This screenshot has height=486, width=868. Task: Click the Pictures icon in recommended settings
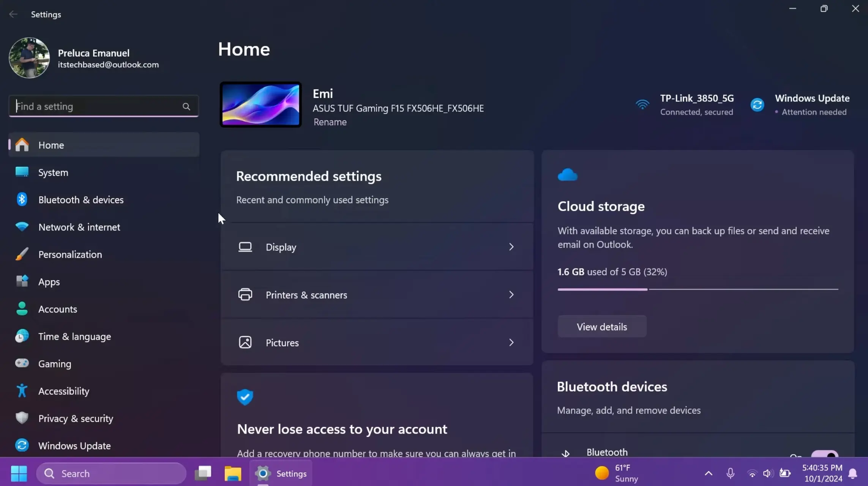pyautogui.click(x=245, y=342)
